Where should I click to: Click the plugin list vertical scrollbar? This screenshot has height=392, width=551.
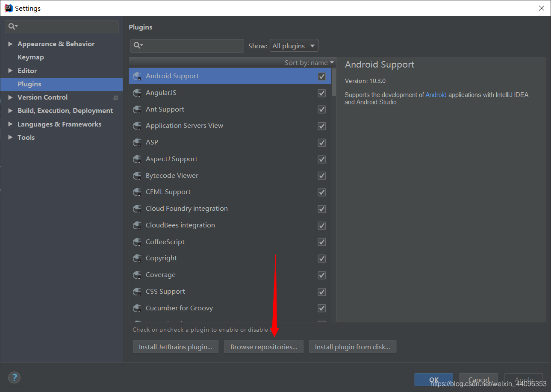[334, 82]
